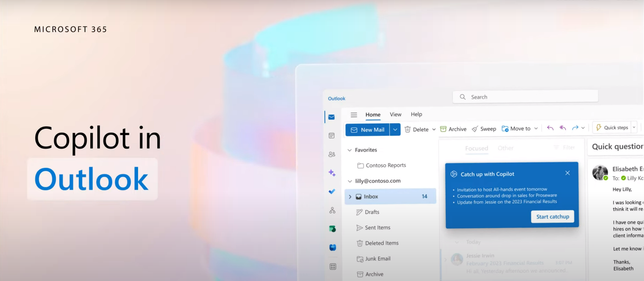Open the Delete options dropdown arrow
Viewport: 644px width, 281px height.
434,129
